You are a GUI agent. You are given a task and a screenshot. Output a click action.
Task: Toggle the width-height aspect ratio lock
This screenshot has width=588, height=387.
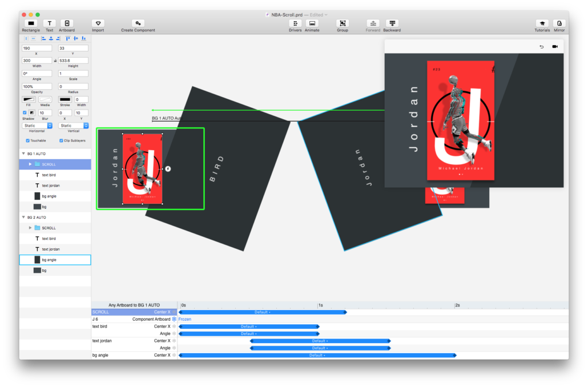(55, 61)
